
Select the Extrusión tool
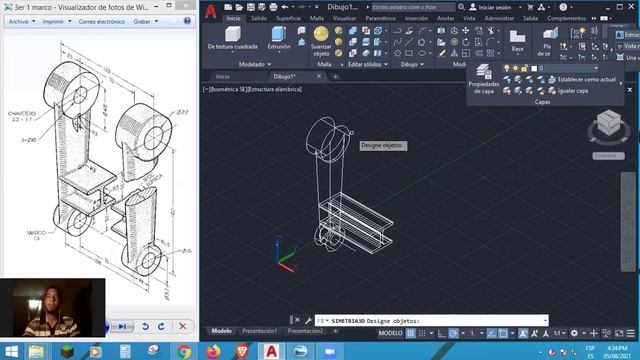click(279, 38)
